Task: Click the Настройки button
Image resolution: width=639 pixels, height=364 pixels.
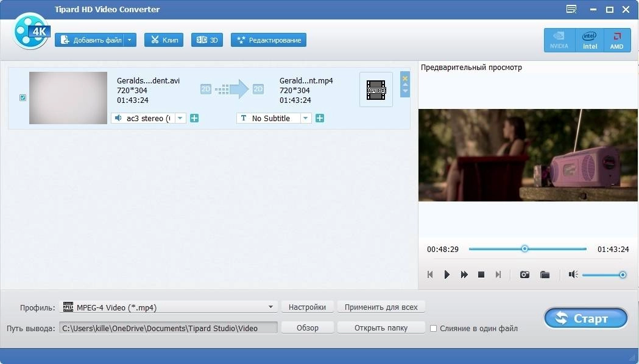Action: pyautogui.click(x=307, y=307)
